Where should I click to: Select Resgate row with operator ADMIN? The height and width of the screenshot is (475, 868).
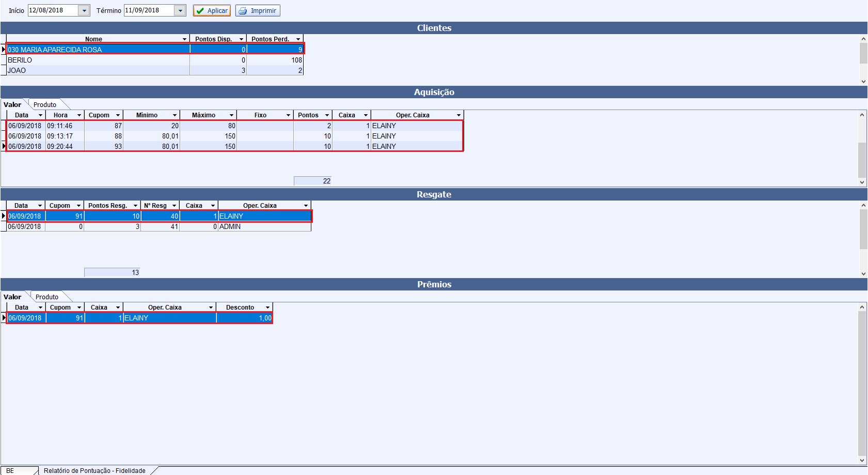(x=159, y=226)
